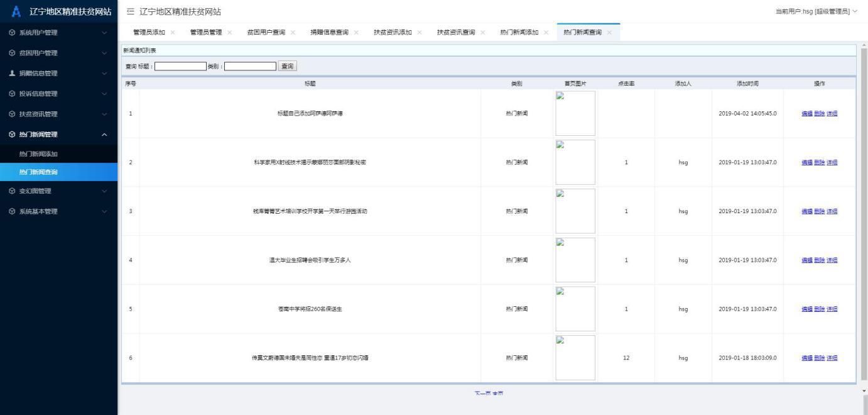Click the cube icon beside 变幻图管理
Viewport: 868px width, 415px height.
click(13, 191)
